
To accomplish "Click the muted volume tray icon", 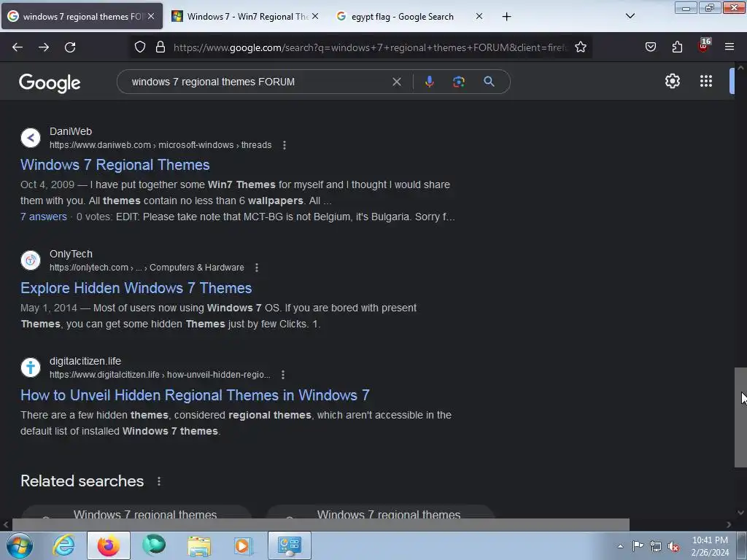I will 673,546.
